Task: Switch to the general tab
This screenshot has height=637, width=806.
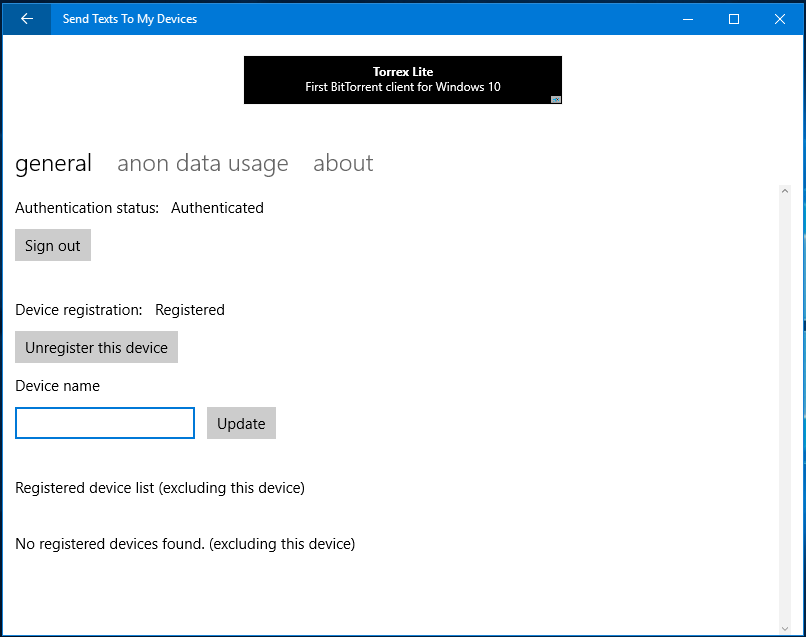Action: (53, 163)
